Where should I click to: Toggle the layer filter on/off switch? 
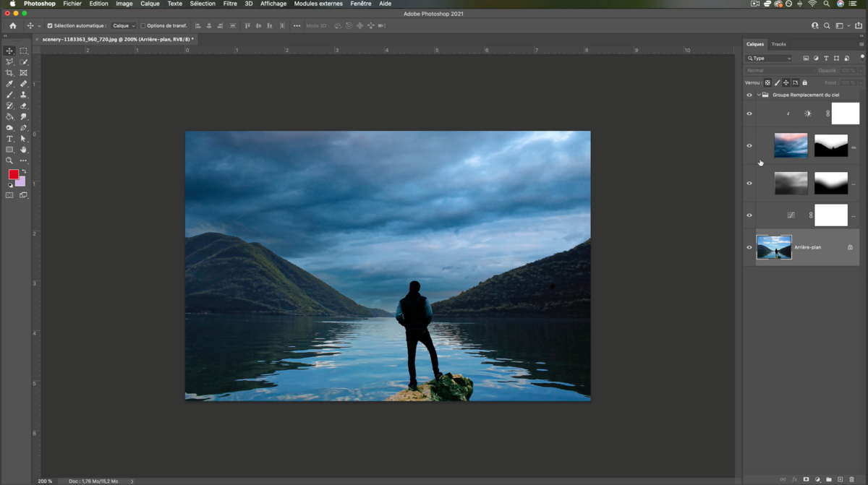pos(861,56)
